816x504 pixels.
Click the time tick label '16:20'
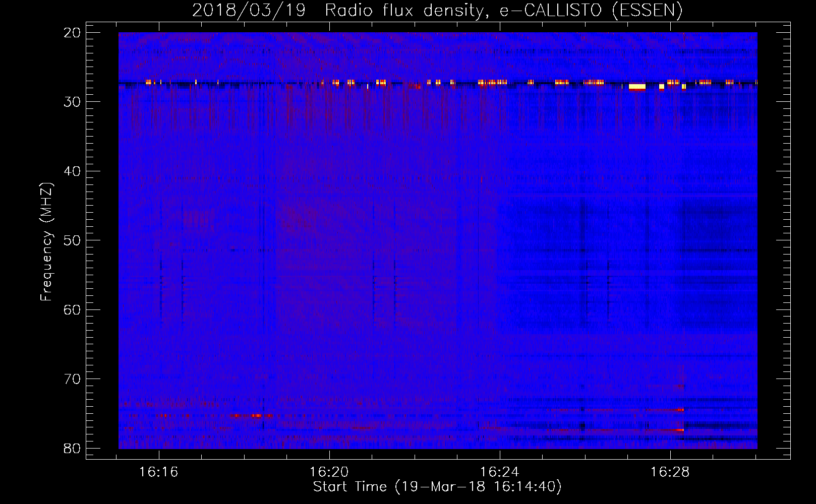pos(329,472)
